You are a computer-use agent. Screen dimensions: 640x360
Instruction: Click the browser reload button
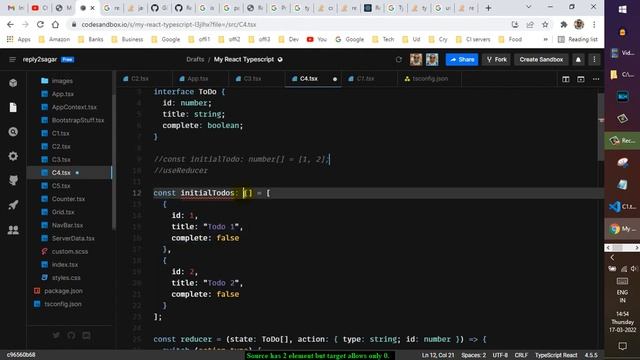[40, 24]
